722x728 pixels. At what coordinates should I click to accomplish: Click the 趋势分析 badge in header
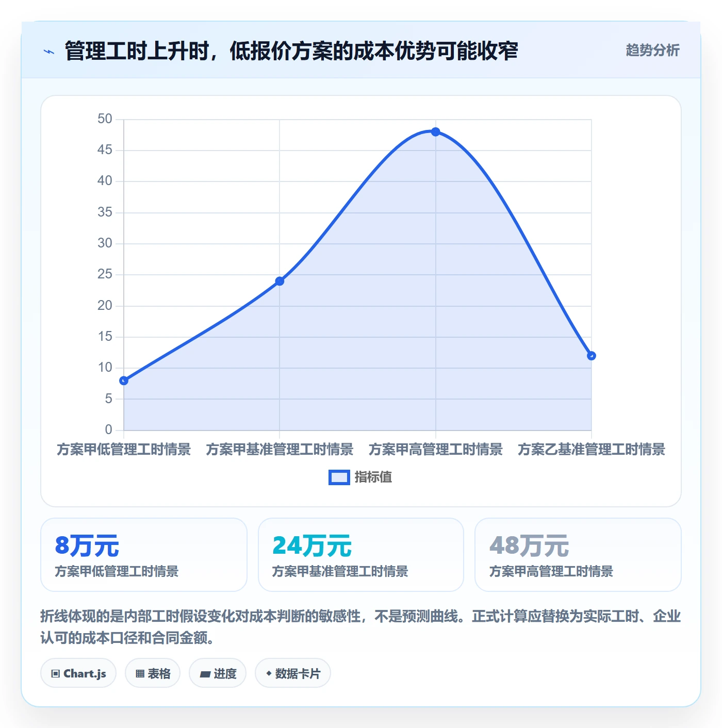click(652, 50)
